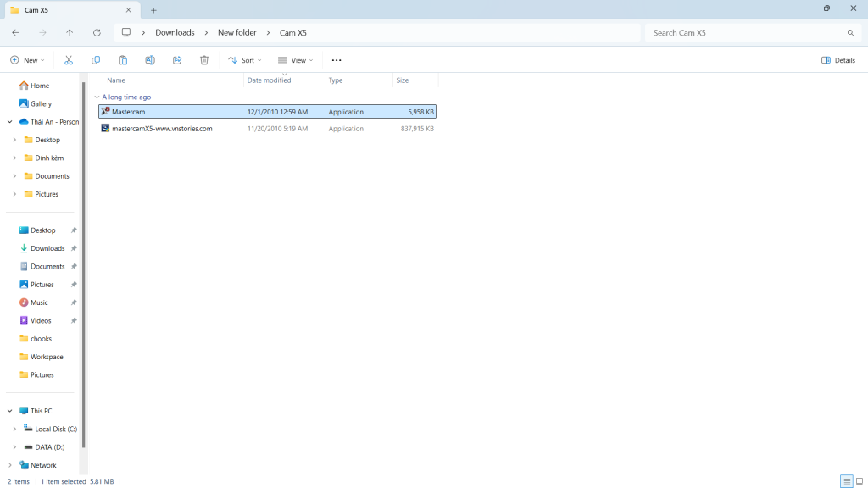Image resolution: width=868 pixels, height=488 pixels.
Task: Expand the OneDrive Desktop folder chevron
Action: point(14,140)
